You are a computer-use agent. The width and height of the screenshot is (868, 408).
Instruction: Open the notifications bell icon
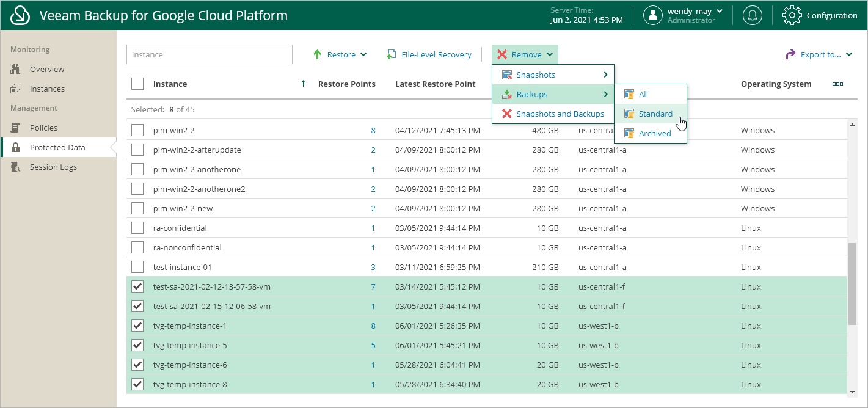pyautogui.click(x=752, y=15)
